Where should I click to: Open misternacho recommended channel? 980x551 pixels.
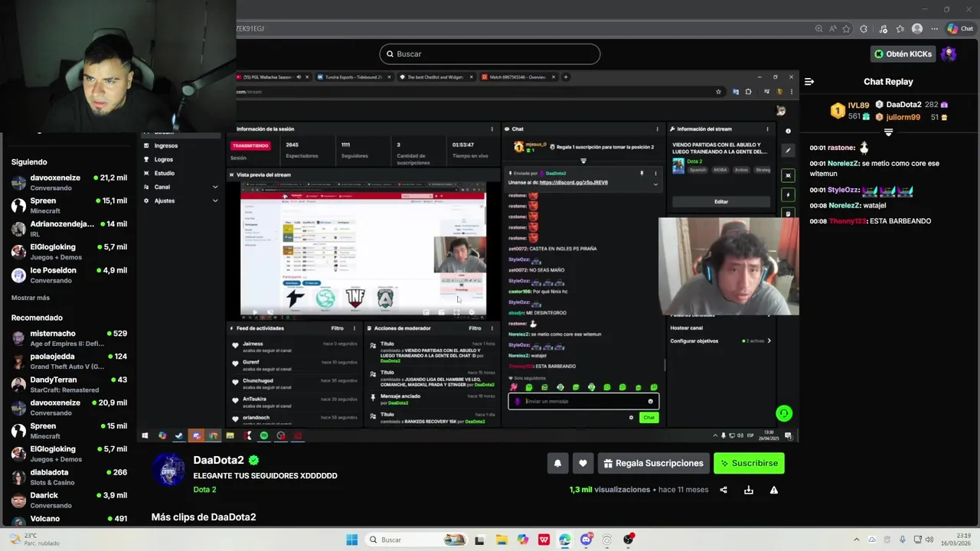(x=69, y=338)
